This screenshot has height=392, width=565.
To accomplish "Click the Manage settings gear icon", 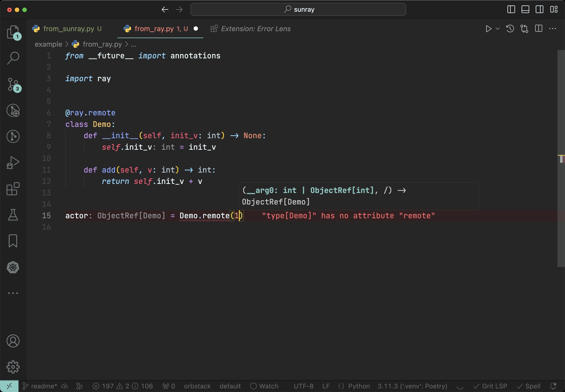I will 13,367.
